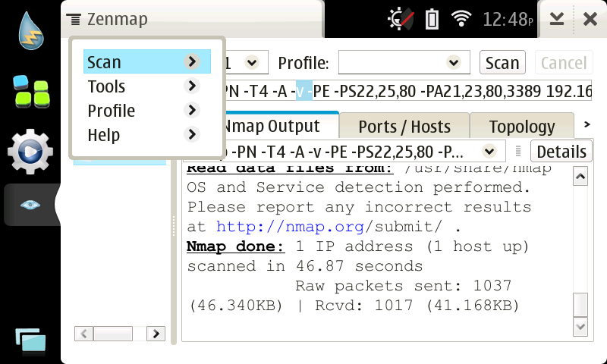Open the colored squares app grid icon
Screen dimensions: 607x364
(x=30, y=91)
